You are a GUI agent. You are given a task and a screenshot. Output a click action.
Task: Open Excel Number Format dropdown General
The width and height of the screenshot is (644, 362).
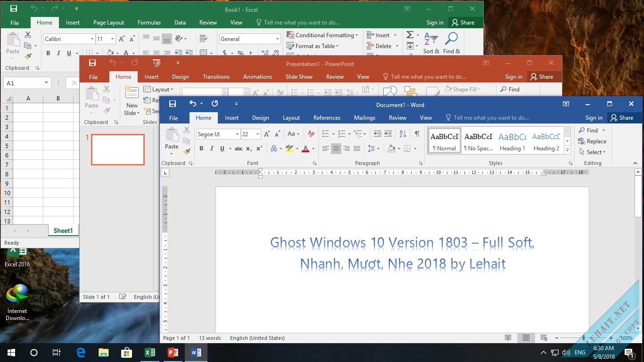[278, 39]
